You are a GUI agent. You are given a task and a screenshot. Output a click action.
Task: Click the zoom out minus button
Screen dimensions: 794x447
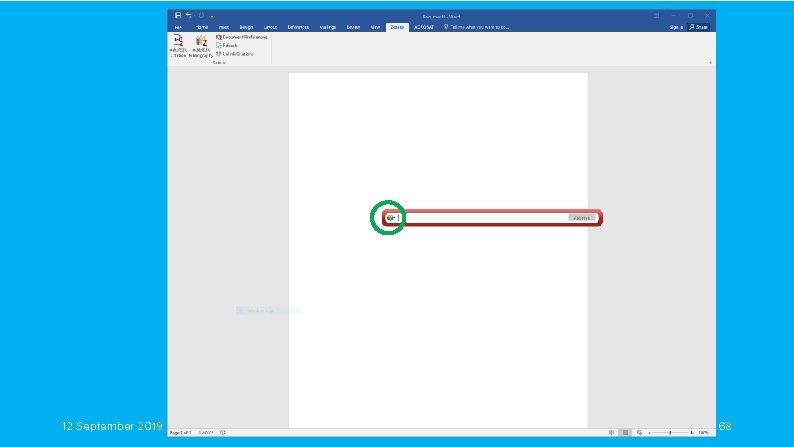point(650,433)
